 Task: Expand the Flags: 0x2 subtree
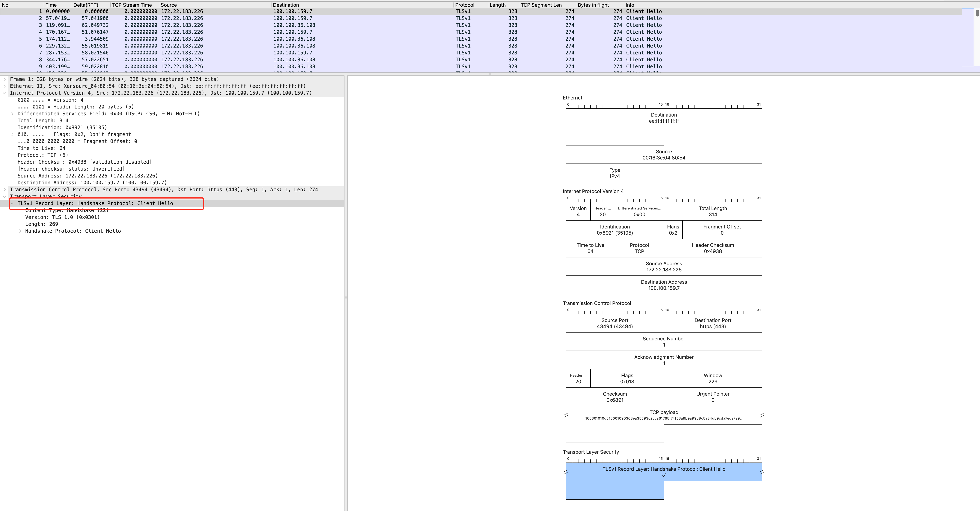pos(13,134)
